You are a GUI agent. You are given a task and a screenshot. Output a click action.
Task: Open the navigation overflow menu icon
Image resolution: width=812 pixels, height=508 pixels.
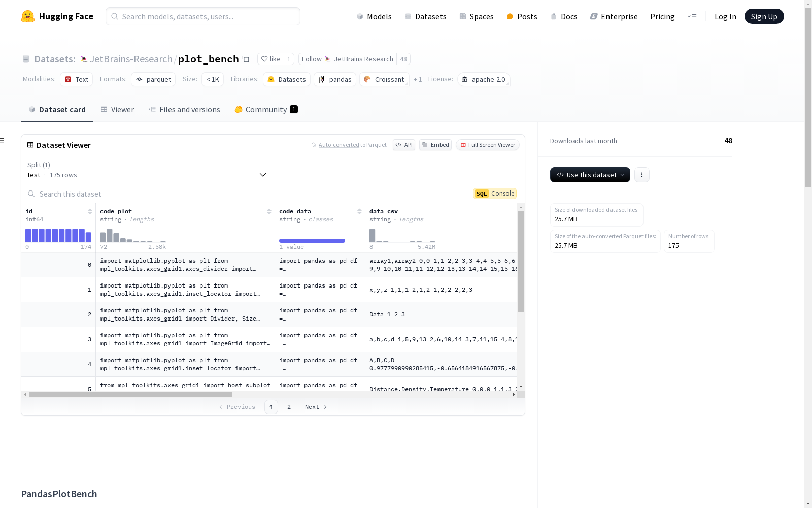(x=692, y=16)
